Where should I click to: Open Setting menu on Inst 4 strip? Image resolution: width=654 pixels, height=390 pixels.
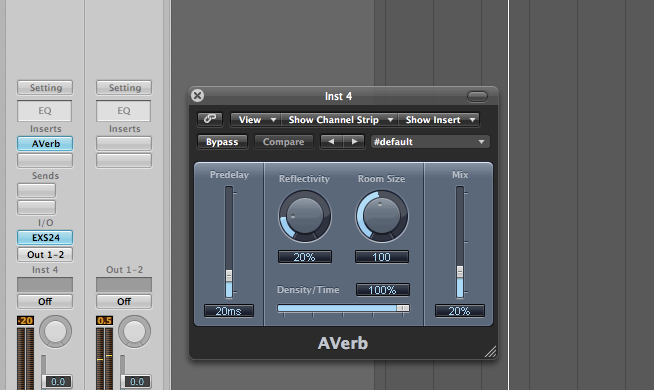tap(45, 88)
